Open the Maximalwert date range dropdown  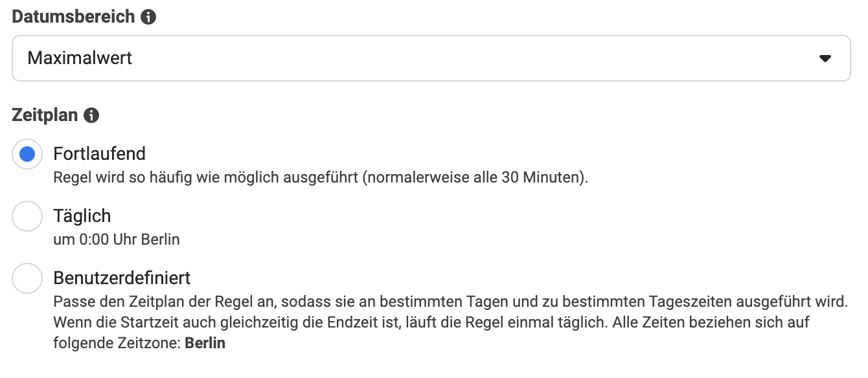click(x=431, y=58)
